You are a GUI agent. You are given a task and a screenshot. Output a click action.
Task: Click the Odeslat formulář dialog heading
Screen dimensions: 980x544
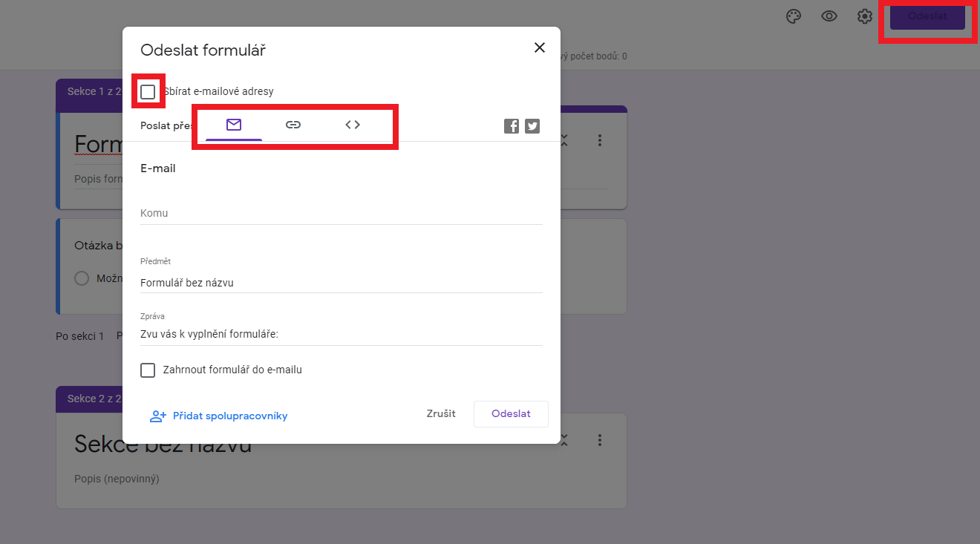(203, 50)
